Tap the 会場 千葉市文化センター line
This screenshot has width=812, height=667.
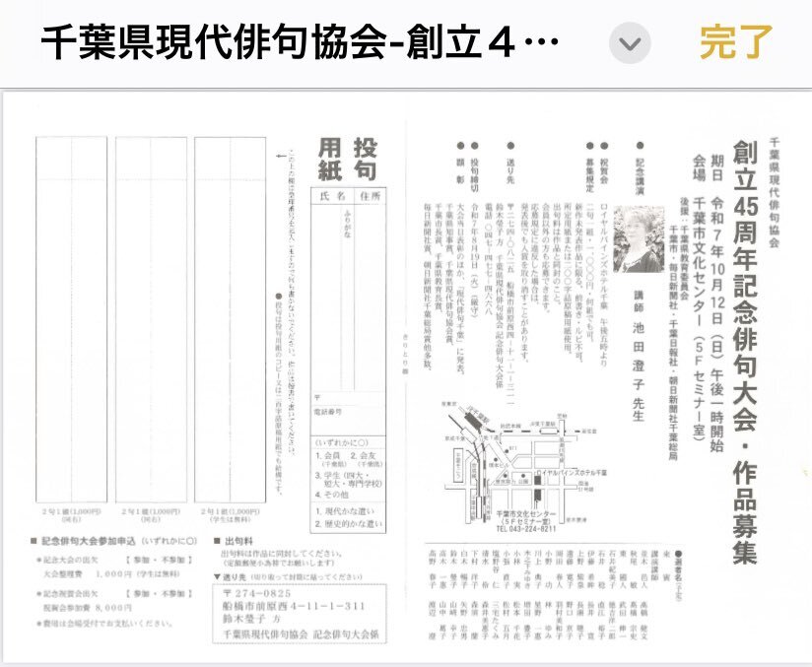point(699,298)
